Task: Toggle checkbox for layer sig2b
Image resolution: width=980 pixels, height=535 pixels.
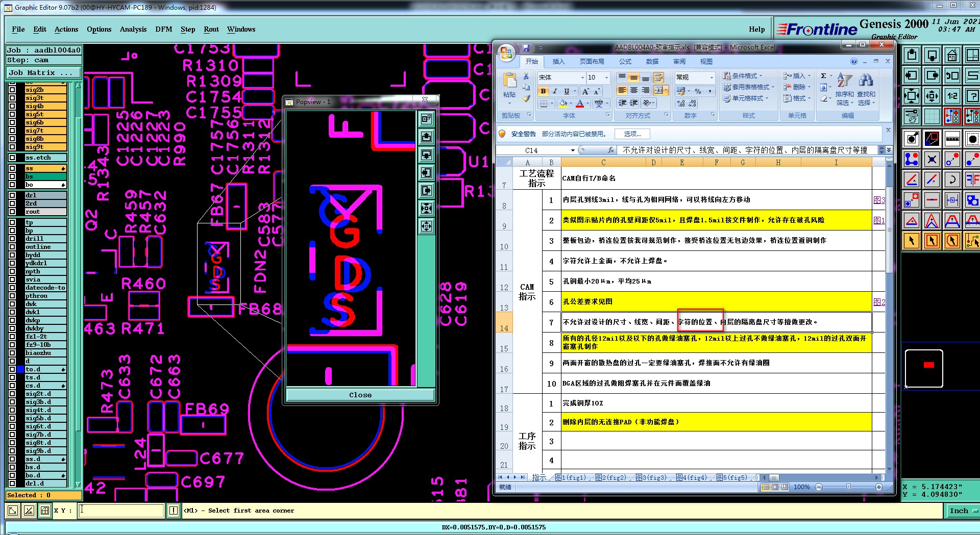Action: [x=12, y=90]
